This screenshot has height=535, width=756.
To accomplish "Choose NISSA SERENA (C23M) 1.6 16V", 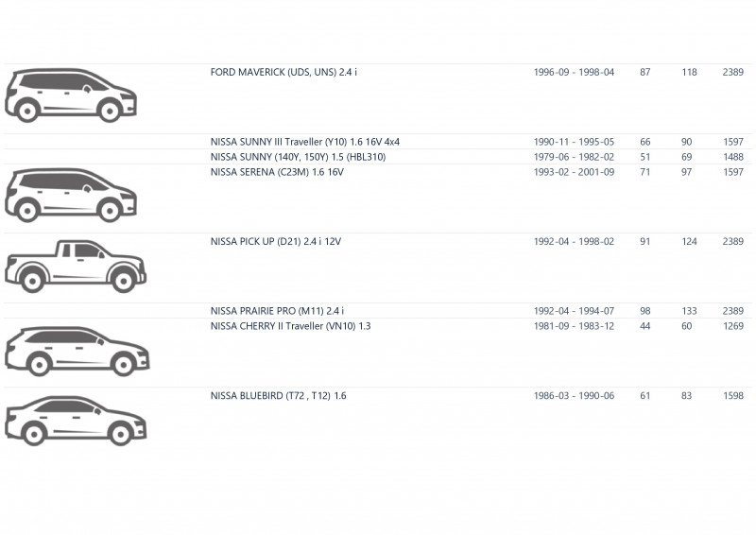I will pyautogui.click(x=277, y=172).
